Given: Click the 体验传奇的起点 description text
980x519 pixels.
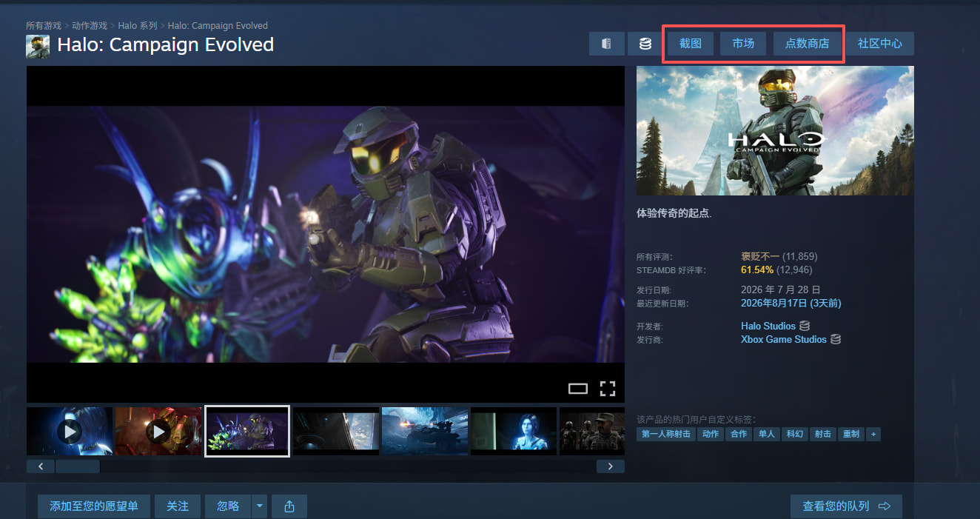Looking at the screenshot, I should (674, 213).
